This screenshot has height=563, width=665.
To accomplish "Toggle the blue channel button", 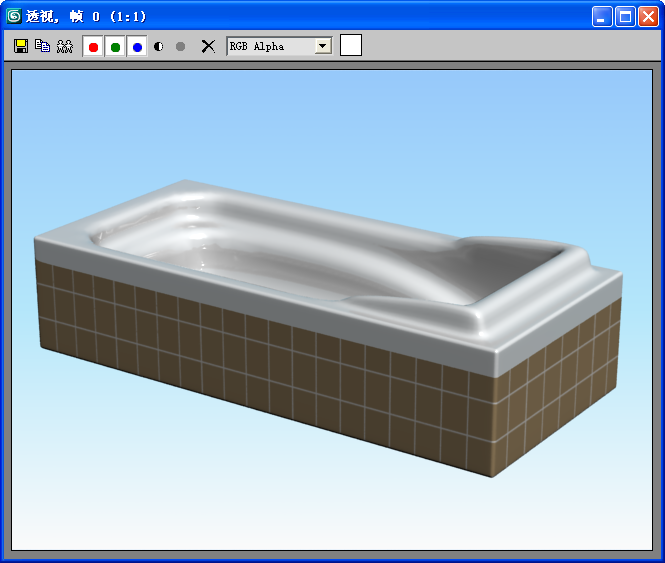I will pyautogui.click(x=137, y=47).
